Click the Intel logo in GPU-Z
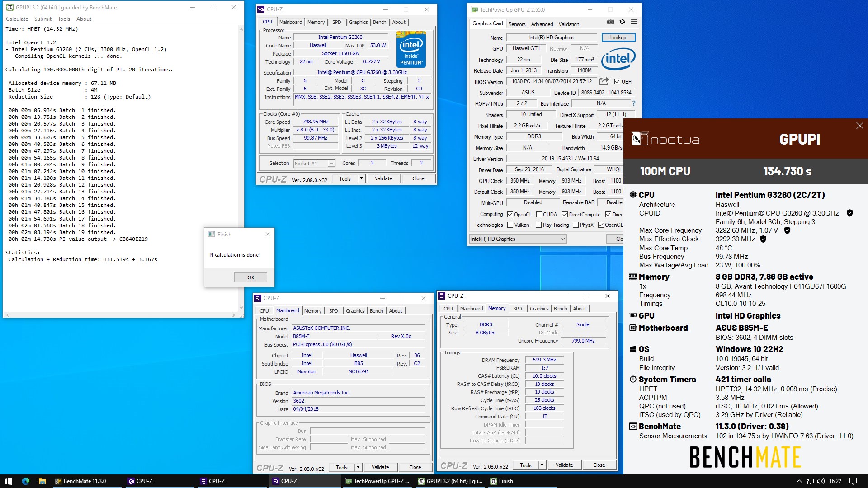 [x=618, y=59]
